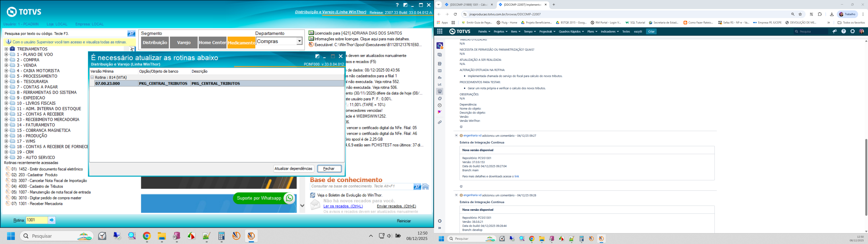
Task: Select the Medicamento segment toggle
Action: tap(241, 42)
